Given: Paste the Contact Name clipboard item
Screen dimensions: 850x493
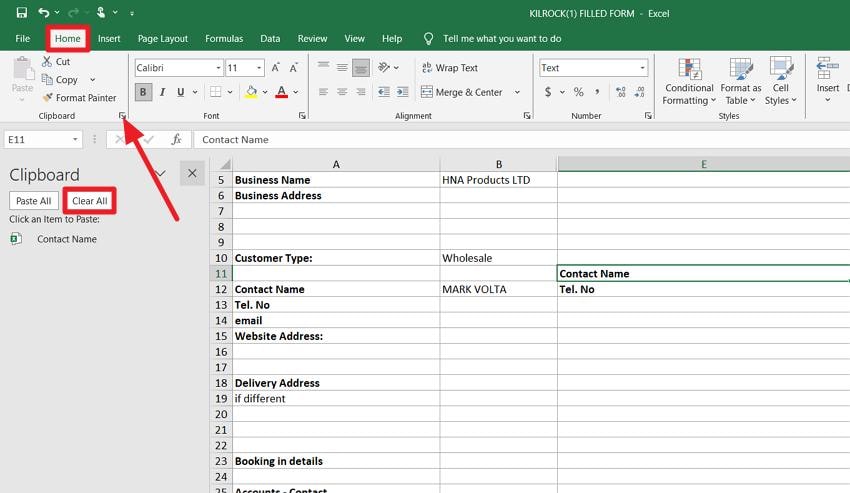Looking at the screenshot, I should tap(67, 239).
